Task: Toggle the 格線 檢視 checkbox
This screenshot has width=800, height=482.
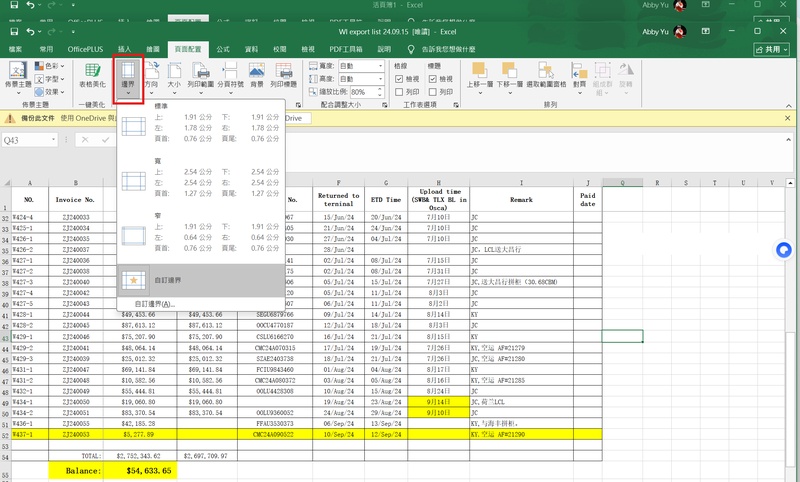Action: [401, 79]
